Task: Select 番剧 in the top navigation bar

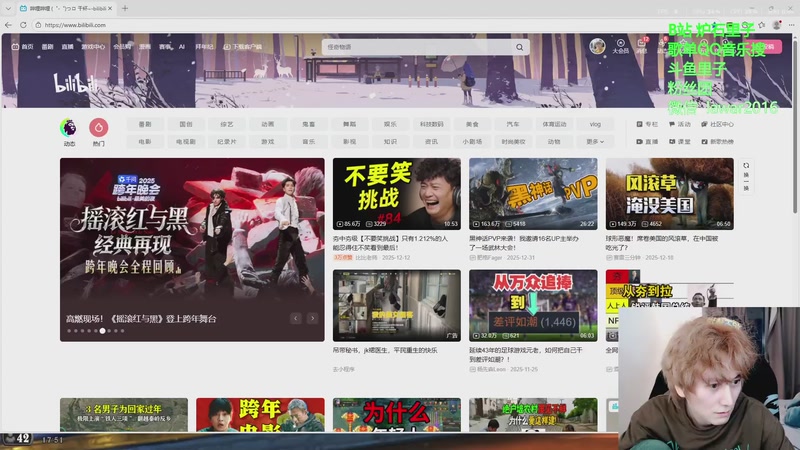Action: (47, 46)
